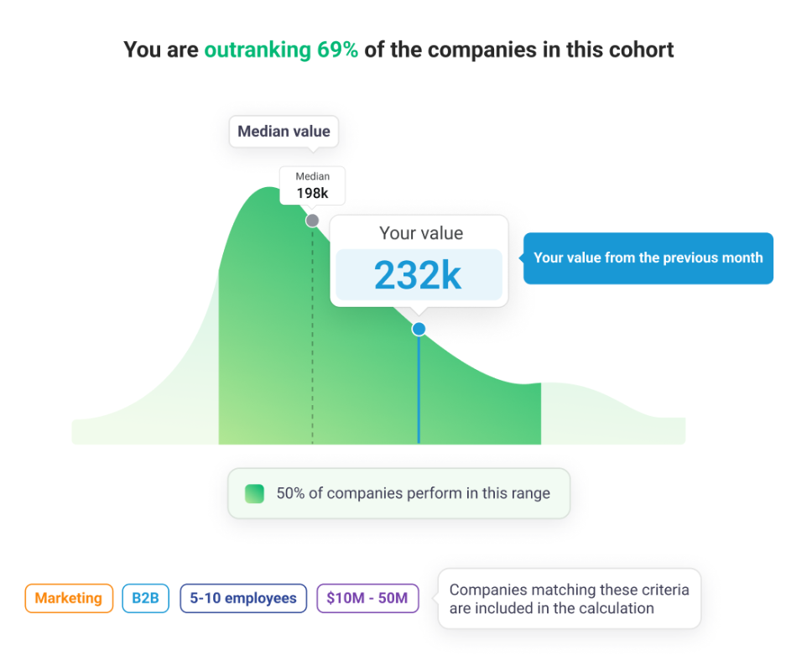Click the blue Your value marker dot
This screenshot has height=661, width=812.
pos(419,329)
